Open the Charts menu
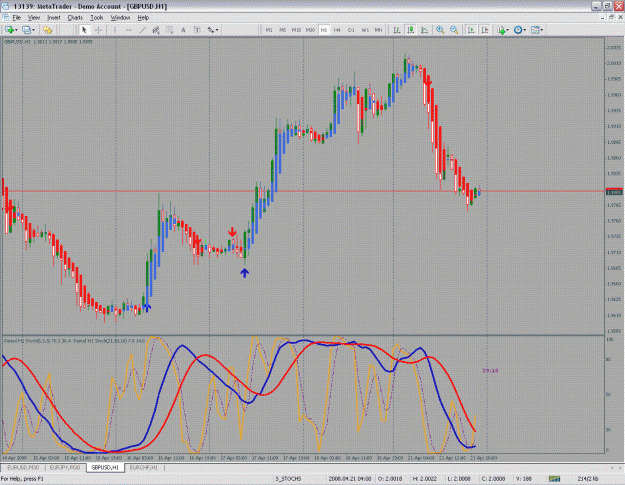This screenshot has height=485, width=625. point(75,18)
